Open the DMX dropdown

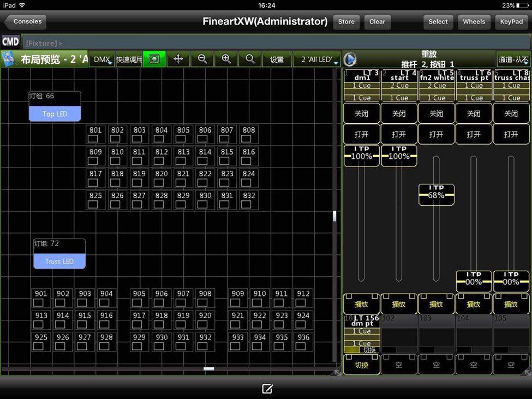click(102, 59)
